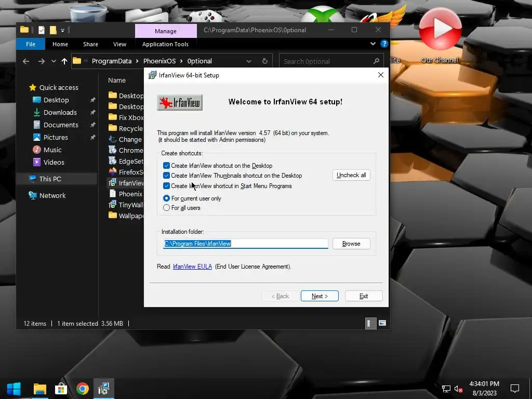This screenshot has width=532, height=399.
Task: Open Downloads in Quick access
Action: point(60,112)
